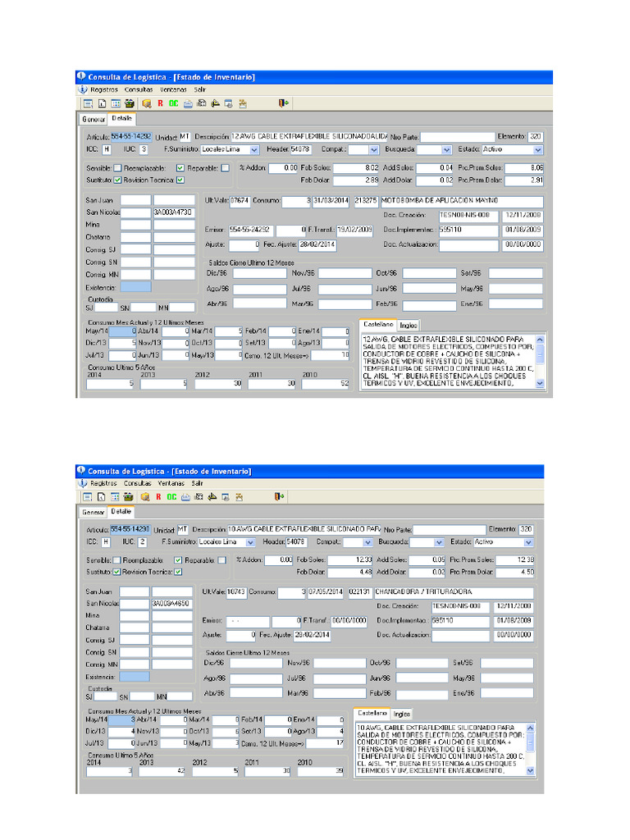
Task: Uncheck Revision Tecnica for 12 AWG cable
Action: pos(180,180)
